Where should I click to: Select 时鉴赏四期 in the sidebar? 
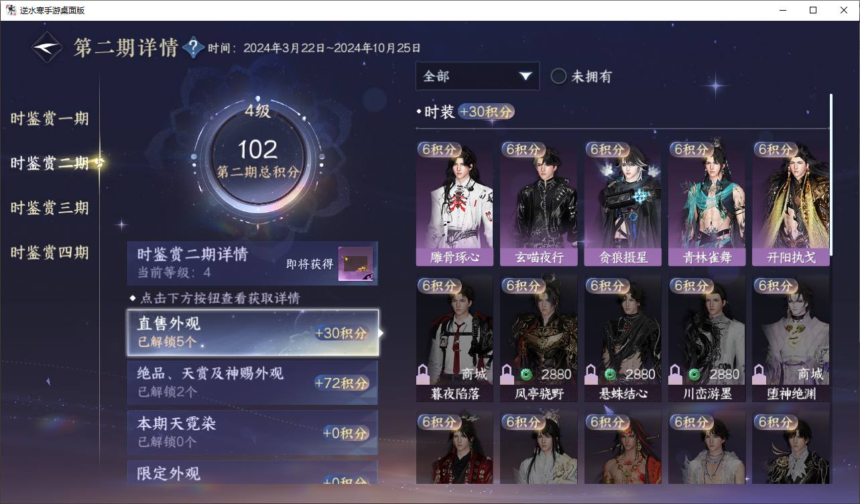click(x=50, y=253)
